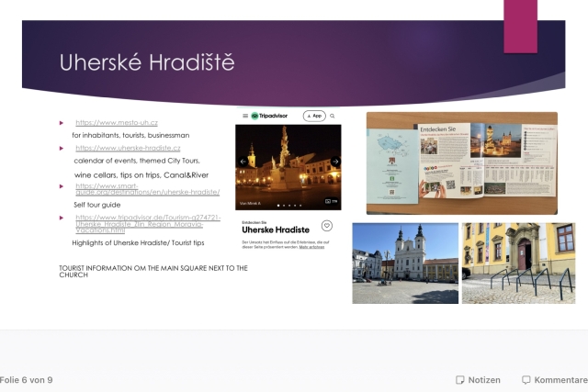The height and width of the screenshot is (392, 588).
Task: Click the Tripadvisor search magnifier icon
Action: coord(333,116)
